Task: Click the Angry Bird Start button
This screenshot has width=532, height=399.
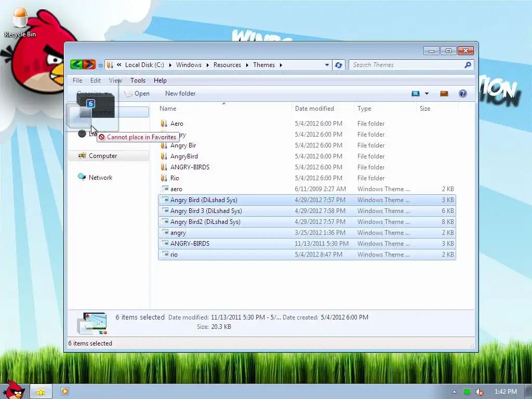Action: pos(14,390)
